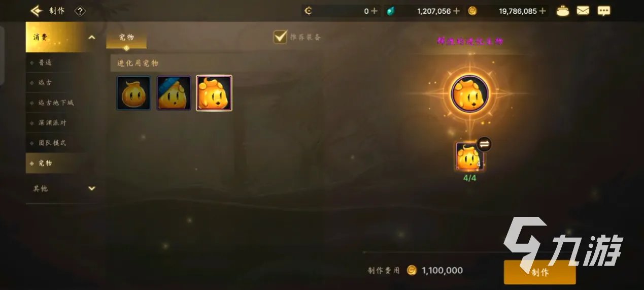Toggle the 推荐装备 checkbox

(x=281, y=37)
